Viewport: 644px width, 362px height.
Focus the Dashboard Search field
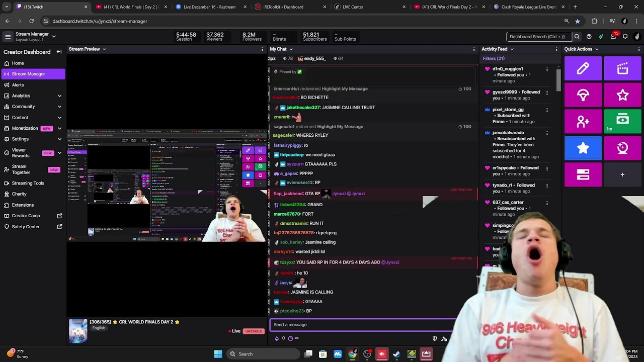539,37
